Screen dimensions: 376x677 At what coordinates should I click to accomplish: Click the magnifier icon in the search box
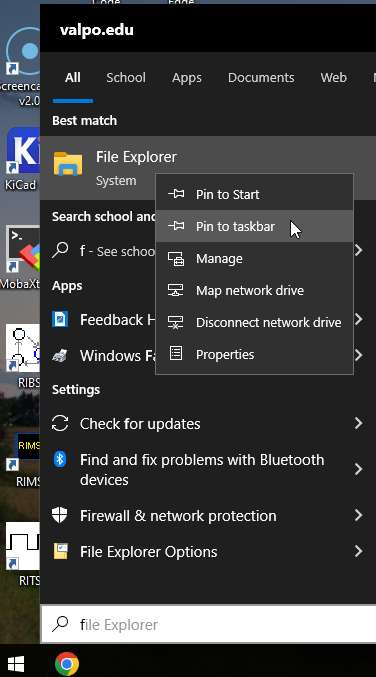pyautogui.click(x=60, y=623)
